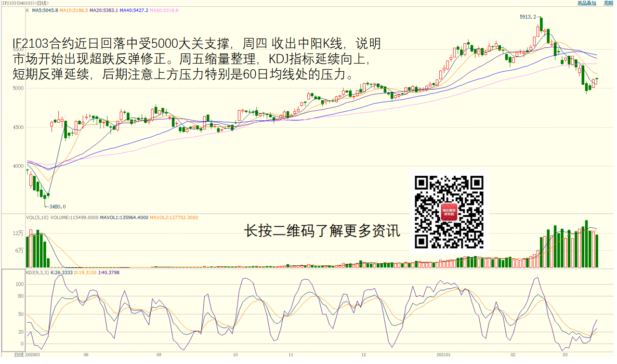
Task: Click the QR code image
Action: [x=449, y=212]
